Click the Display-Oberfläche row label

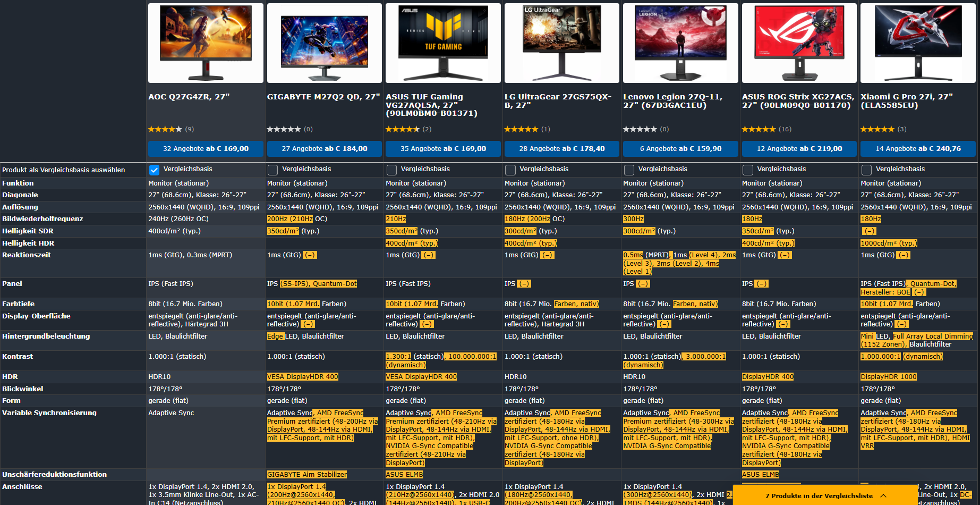pos(36,316)
